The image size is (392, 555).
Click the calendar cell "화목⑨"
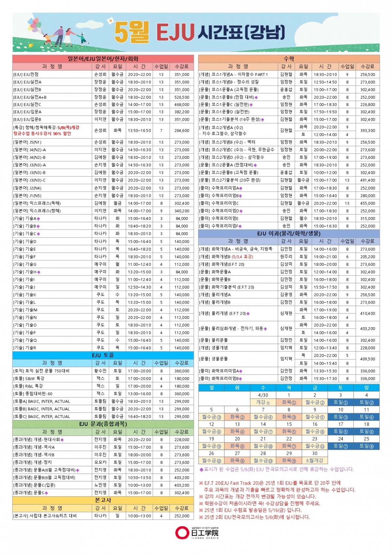pyautogui.click(x=289, y=460)
